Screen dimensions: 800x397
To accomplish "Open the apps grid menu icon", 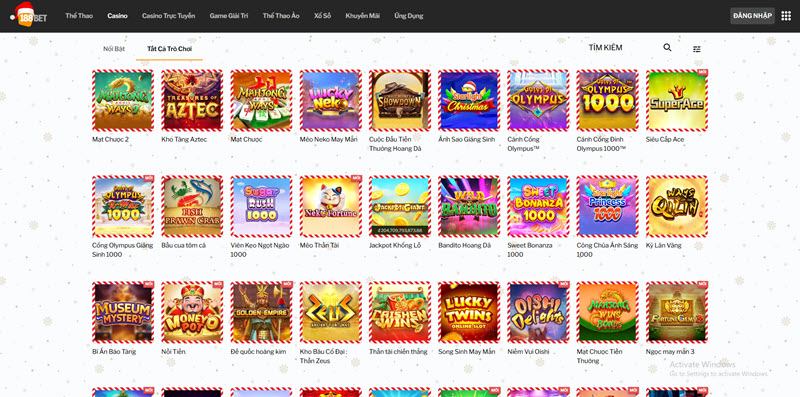I will coord(786,16).
